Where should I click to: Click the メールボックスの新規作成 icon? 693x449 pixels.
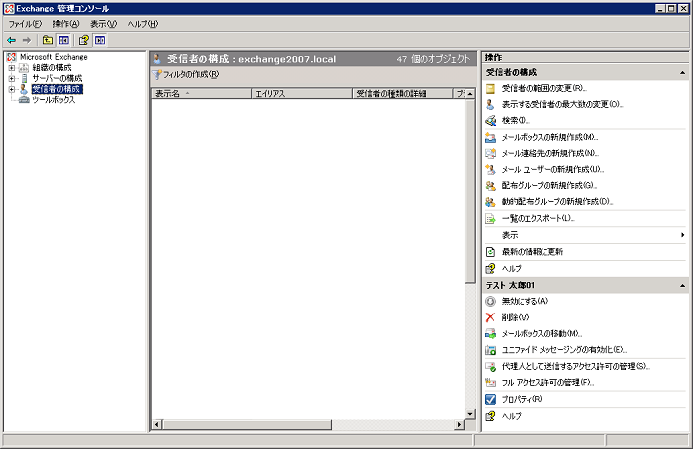tap(490, 137)
